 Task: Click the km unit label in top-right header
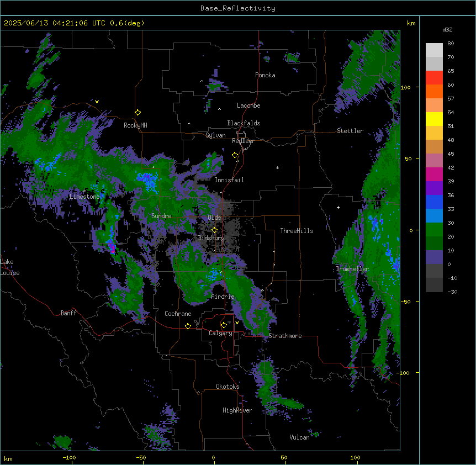[411, 23]
